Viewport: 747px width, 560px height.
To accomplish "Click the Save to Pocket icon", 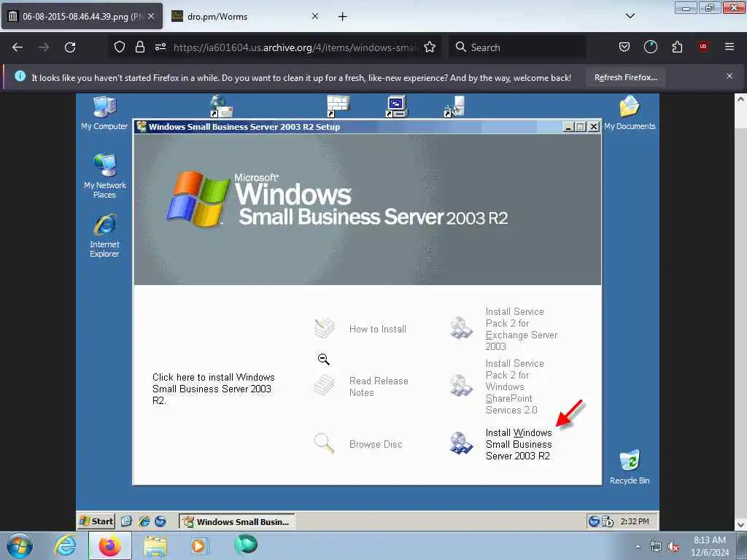I will (624, 47).
